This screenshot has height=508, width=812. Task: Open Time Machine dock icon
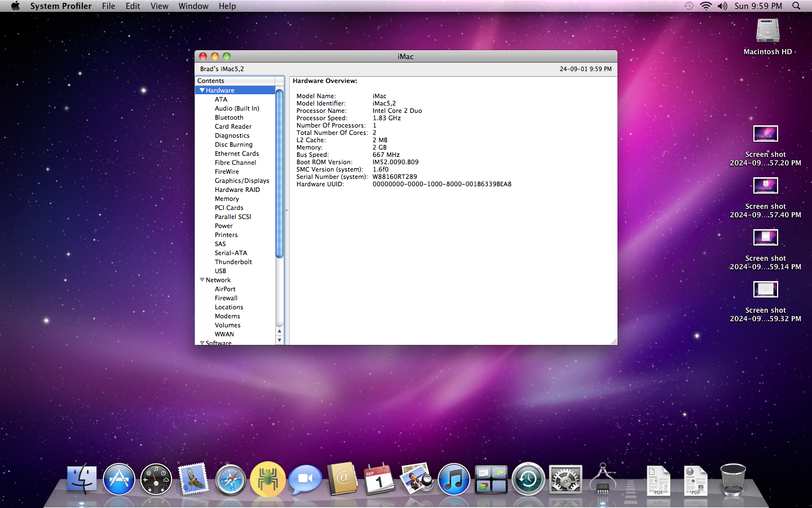(x=528, y=480)
